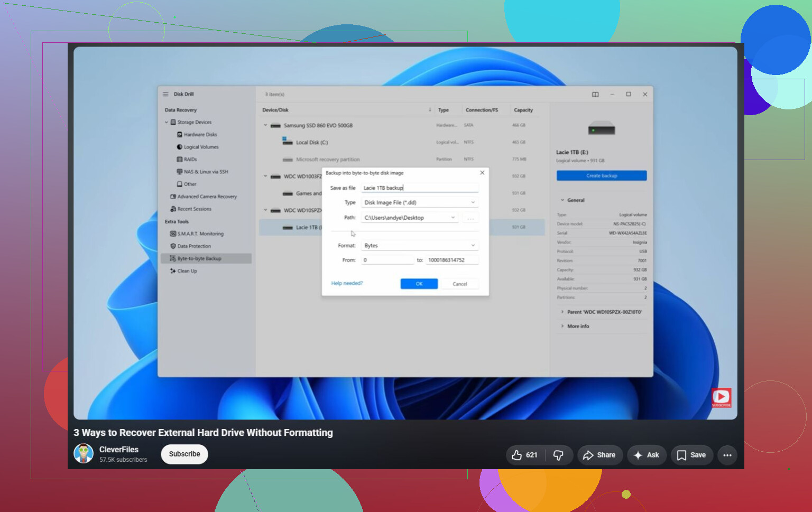
Task: Open the Format Bytes dropdown
Action: 420,246
